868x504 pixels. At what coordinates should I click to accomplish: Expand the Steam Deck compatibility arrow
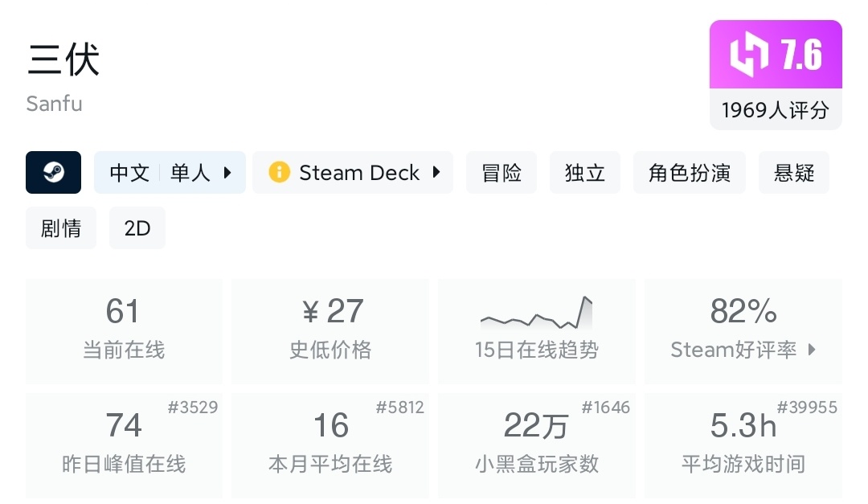tap(436, 173)
